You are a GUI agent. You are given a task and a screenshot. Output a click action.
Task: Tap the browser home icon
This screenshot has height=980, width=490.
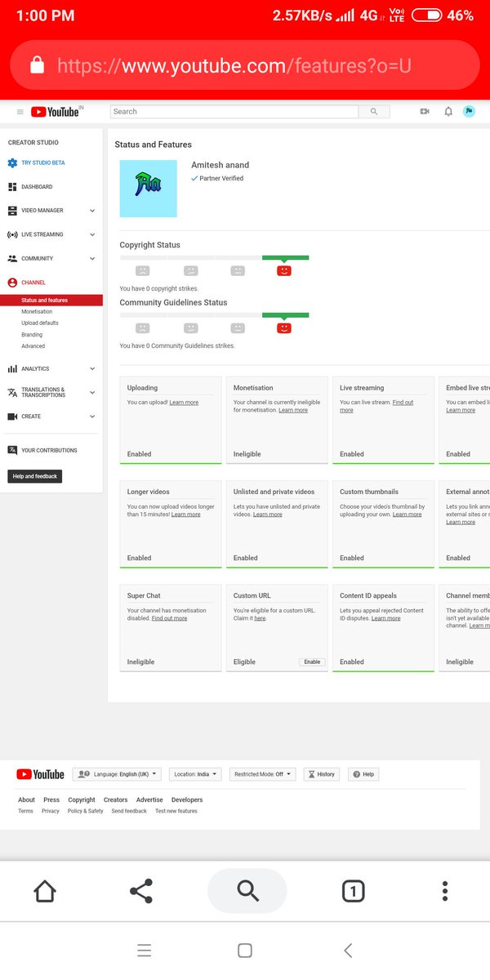click(x=45, y=891)
